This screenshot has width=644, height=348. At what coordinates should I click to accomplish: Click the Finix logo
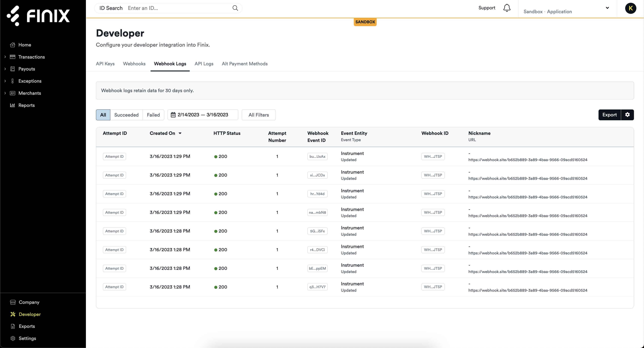click(x=38, y=15)
